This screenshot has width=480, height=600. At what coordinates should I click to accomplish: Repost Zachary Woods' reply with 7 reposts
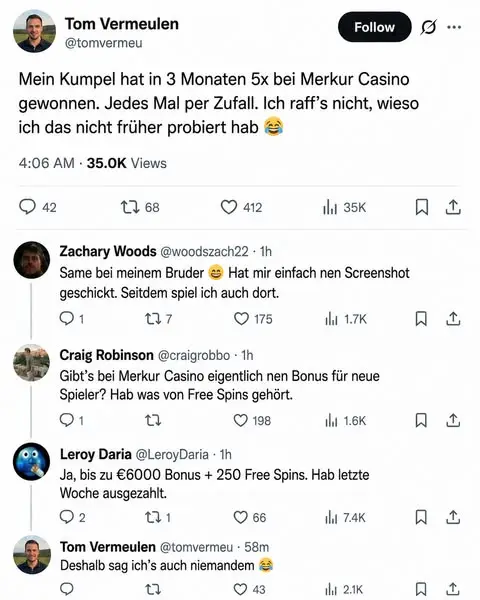pos(158,319)
